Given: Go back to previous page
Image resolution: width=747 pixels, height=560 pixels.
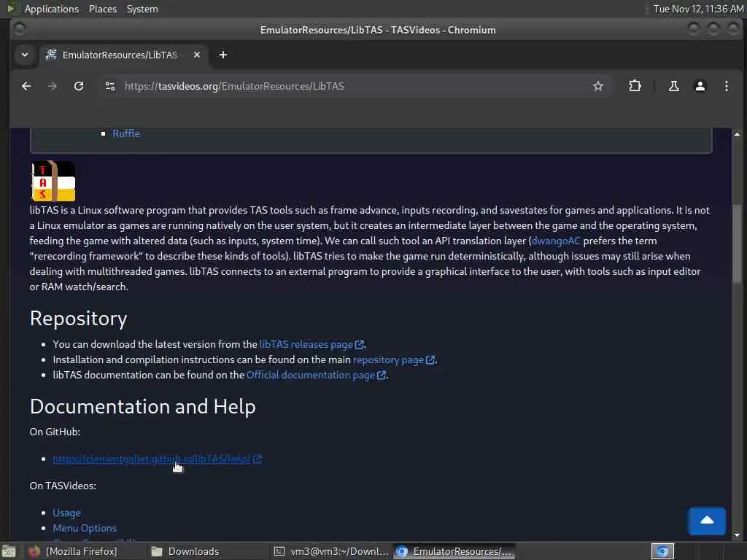Looking at the screenshot, I should pyautogui.click(x=26, y=86).
